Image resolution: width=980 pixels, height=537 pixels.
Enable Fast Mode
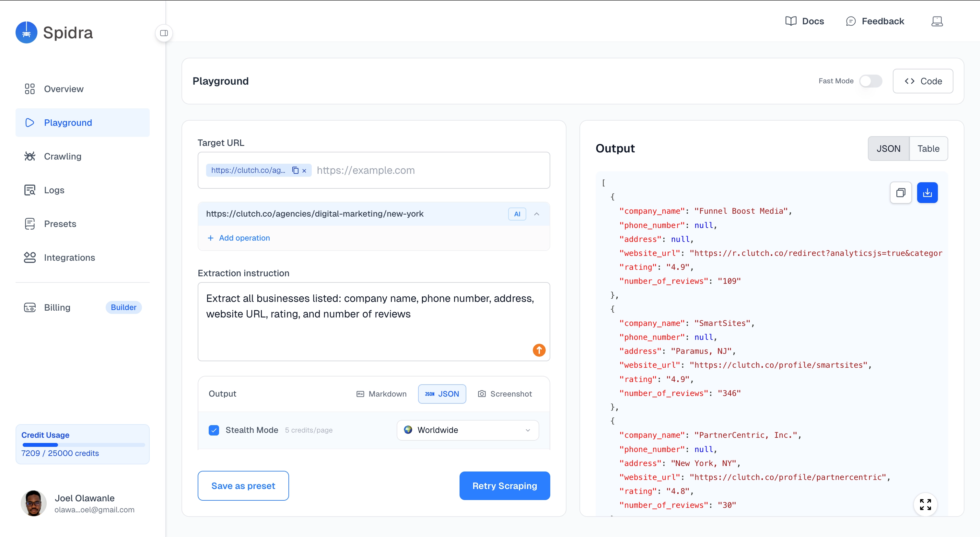871,81
